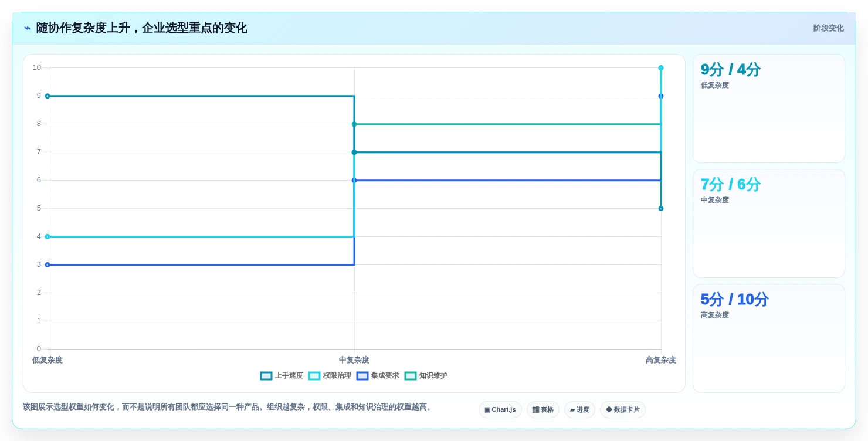Click the y-axis label 0
This screenshot has height=441, width=868.
tap(39, 349)
